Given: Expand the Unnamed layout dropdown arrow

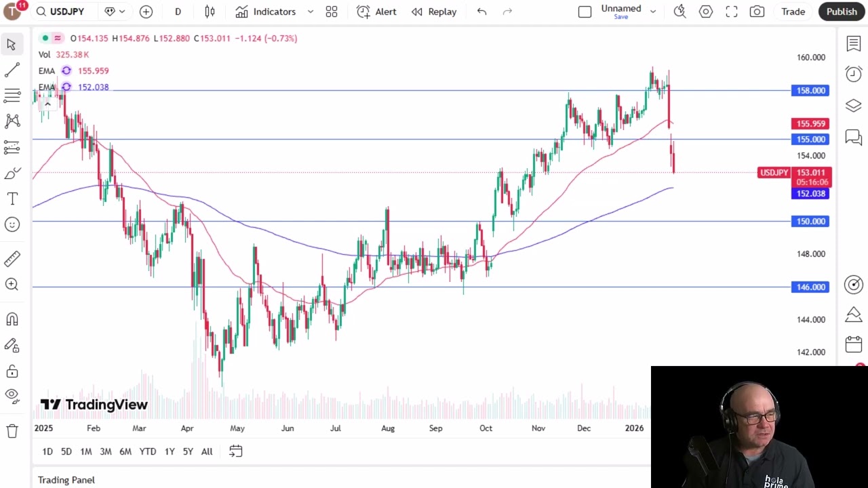Looking at the screenshot, I should [x=653, y=12].
